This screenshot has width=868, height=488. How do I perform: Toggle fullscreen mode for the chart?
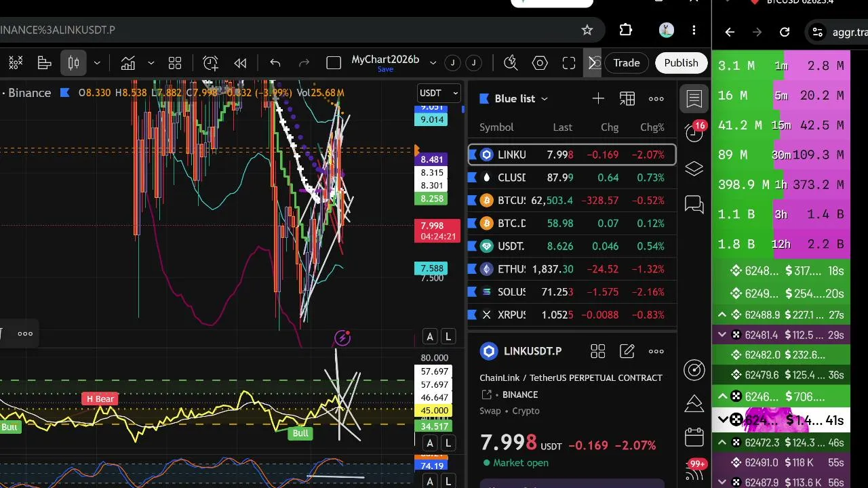tap(569, 63)
